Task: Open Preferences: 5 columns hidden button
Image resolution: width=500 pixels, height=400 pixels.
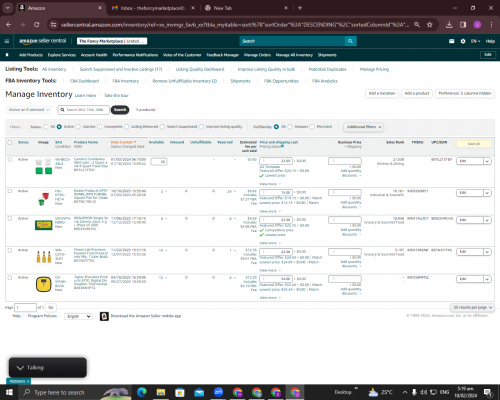Action: point(465,93)
